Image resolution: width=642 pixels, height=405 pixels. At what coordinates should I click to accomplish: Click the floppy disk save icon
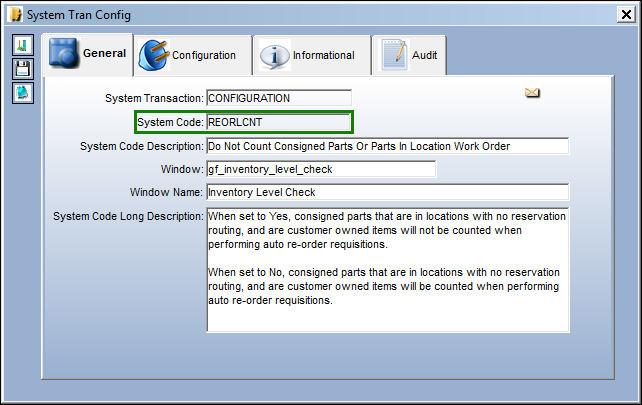point(23,69)
